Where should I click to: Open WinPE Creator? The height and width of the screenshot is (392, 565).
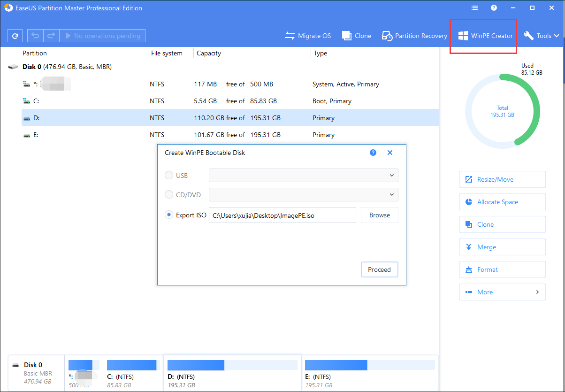pyautogui.click(x=486, y=36)
